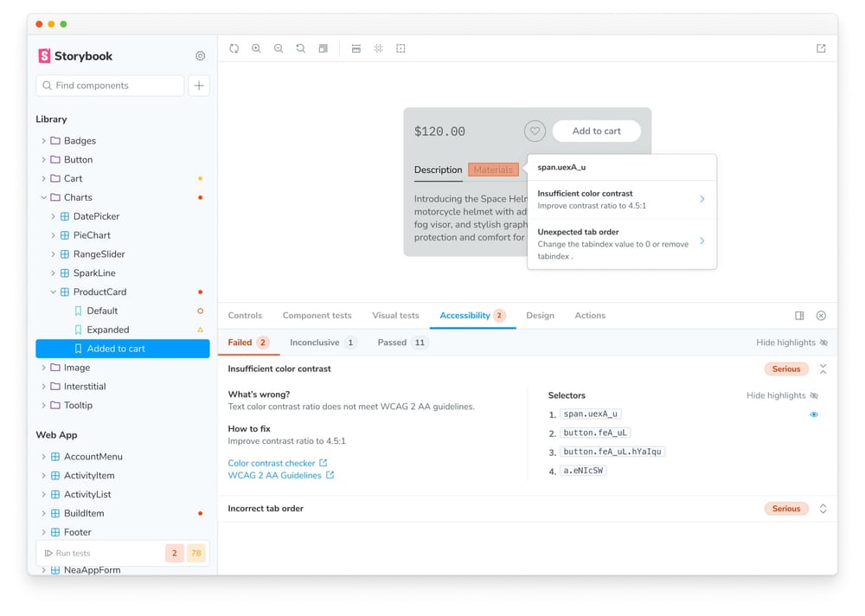865x616 pixels.
Task: Open Storybook settings gear icon
Action: click(x=200, y=56)
